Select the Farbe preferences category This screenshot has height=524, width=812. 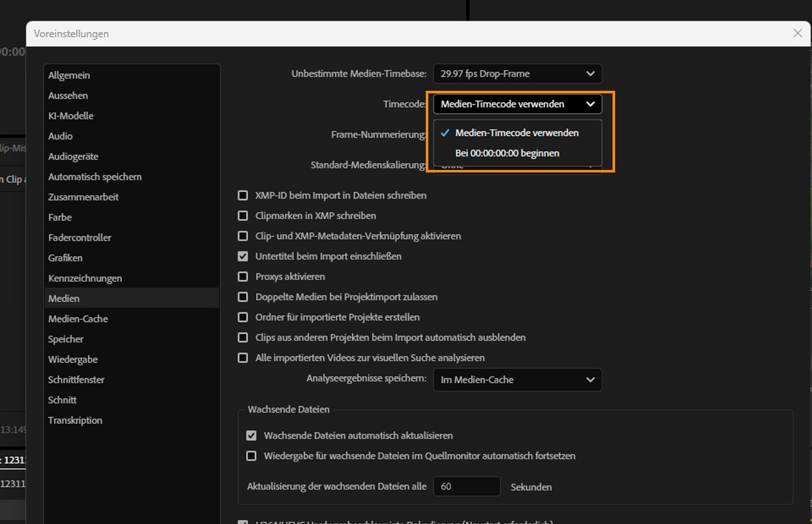[59, 217]
